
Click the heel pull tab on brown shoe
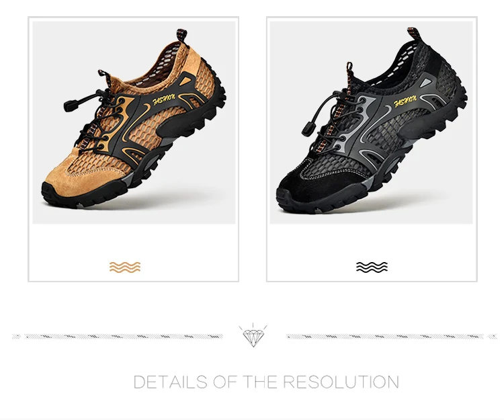click(x=182, y=35)
